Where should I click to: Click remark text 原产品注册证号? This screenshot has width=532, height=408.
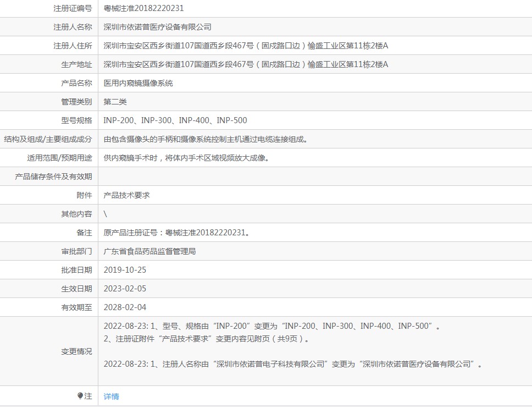coord(176,233)
